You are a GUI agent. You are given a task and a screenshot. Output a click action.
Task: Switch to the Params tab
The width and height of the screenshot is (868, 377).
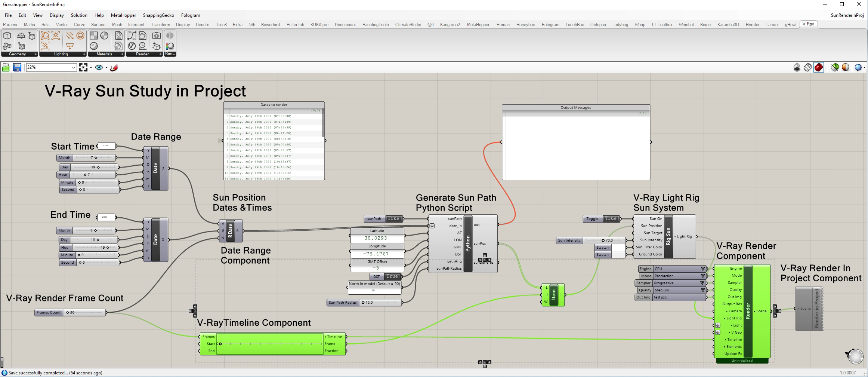[x=10, y=25]
